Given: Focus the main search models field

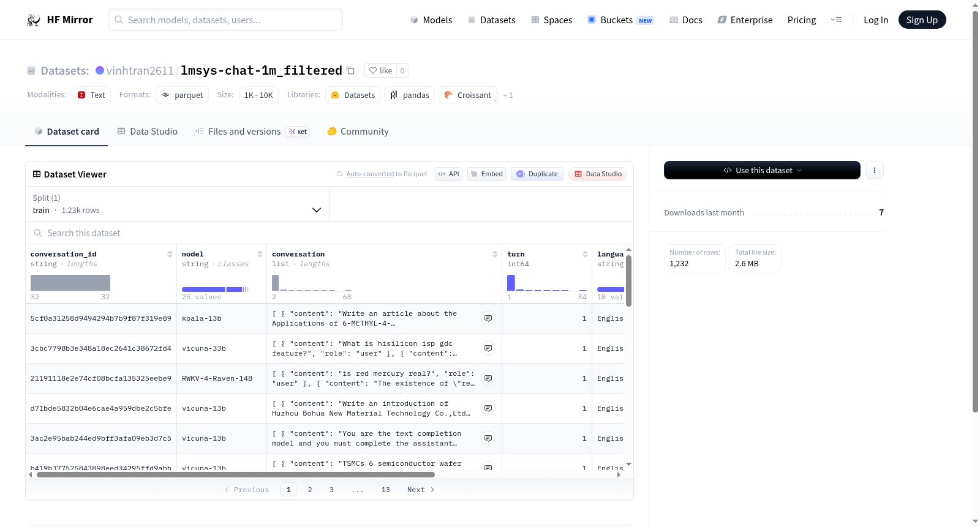Looking at the screenshot, I should 225,20.
